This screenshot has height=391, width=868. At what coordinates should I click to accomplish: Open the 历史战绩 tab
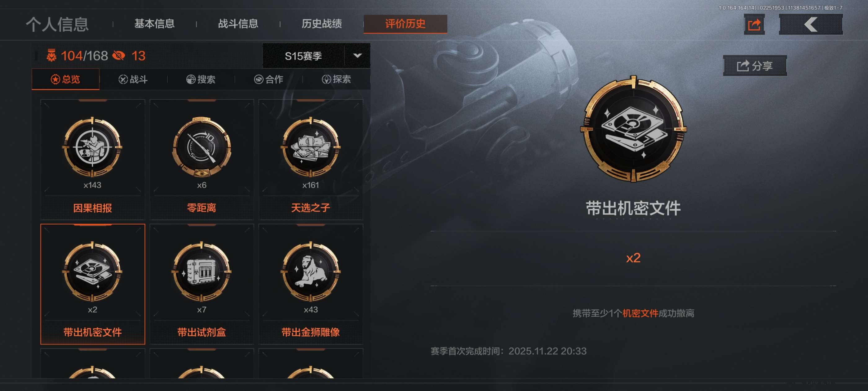[x=321, y=24]
